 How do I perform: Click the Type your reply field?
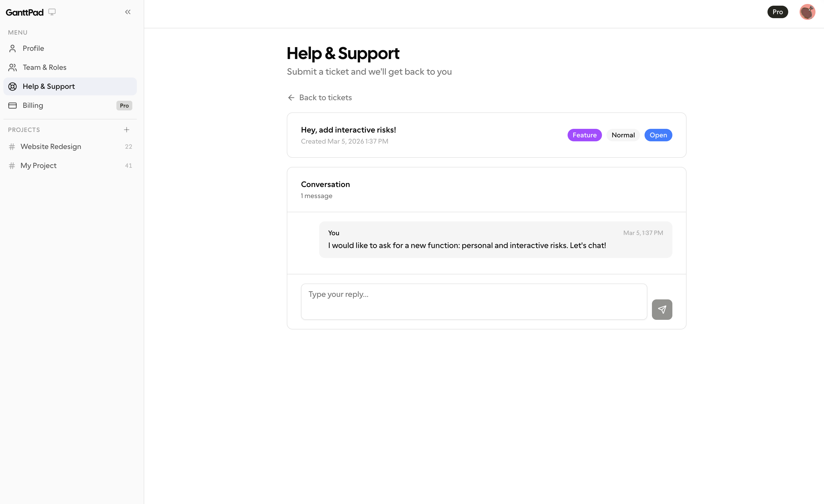tap(474, 301)
